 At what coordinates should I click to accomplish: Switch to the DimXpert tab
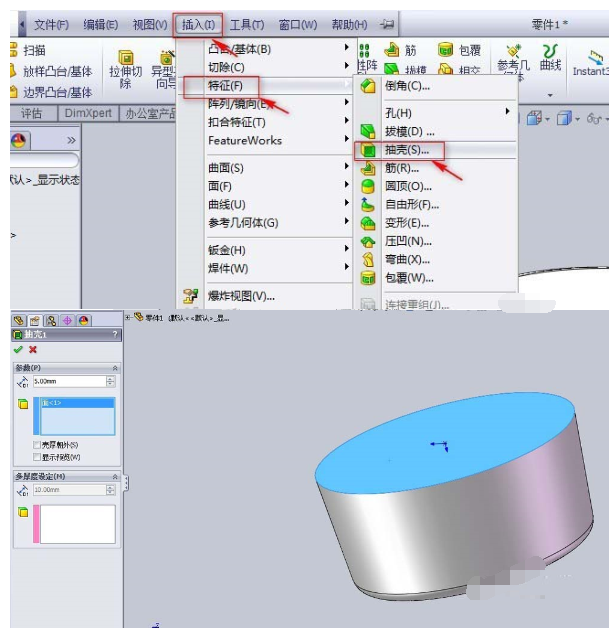(88, 113)
